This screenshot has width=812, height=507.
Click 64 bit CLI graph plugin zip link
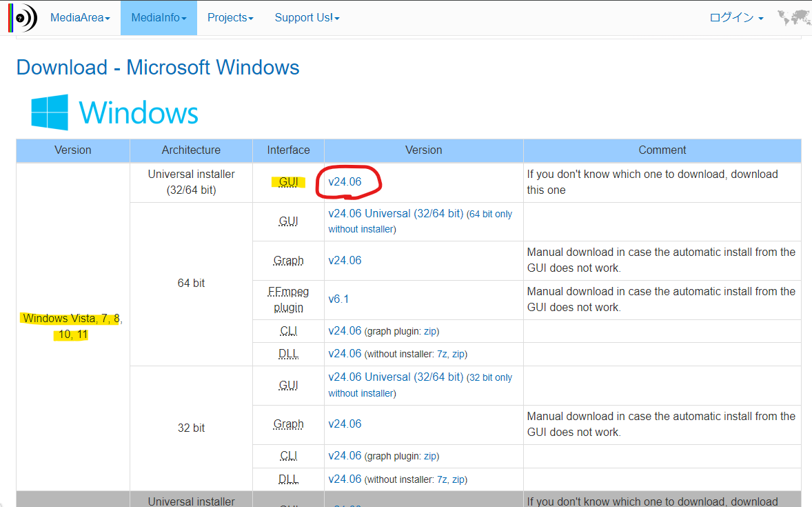(x=430, y=331)
